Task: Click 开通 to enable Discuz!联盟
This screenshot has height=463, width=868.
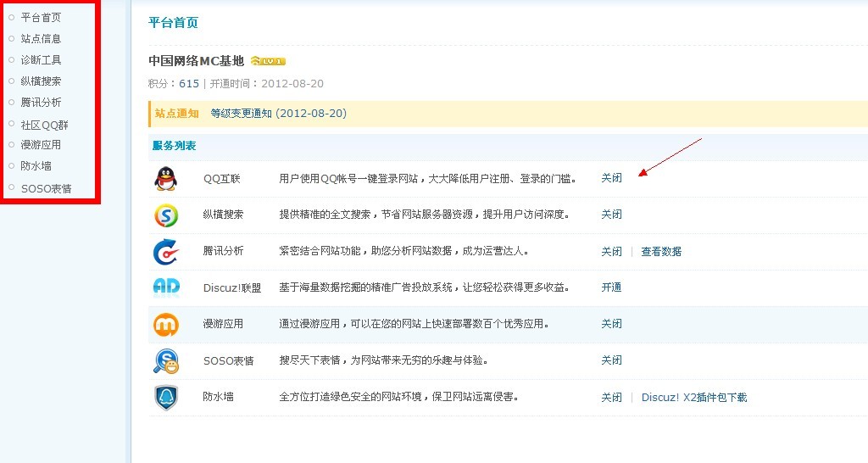Action: coord(612,287)
